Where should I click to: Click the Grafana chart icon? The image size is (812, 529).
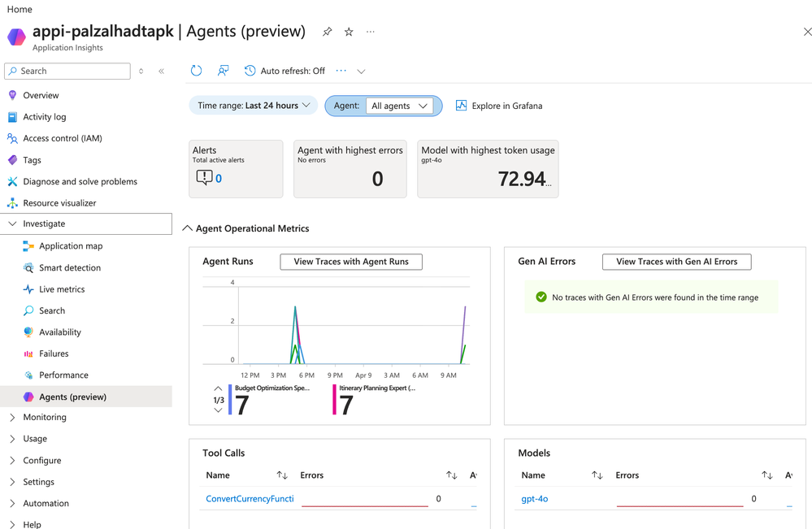[461, 106]
